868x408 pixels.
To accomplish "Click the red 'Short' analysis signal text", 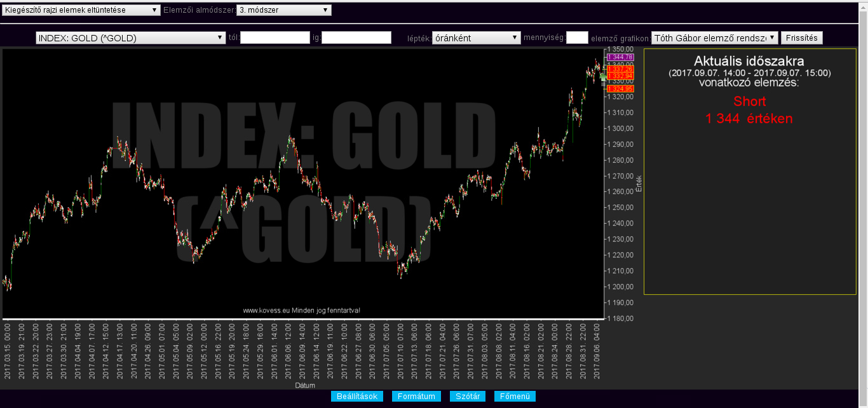I will [x=749, y=102].
